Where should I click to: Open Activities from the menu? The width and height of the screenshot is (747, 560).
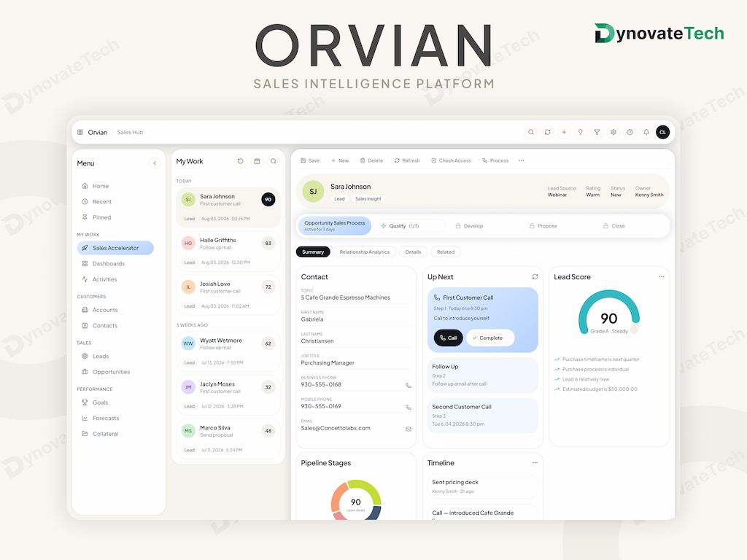pos(115,279)
